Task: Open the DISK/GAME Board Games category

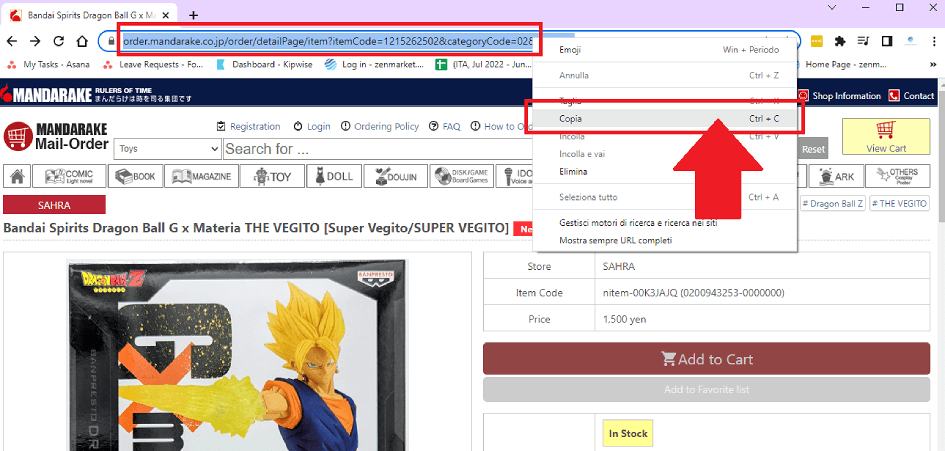Action: coord(463,176)
